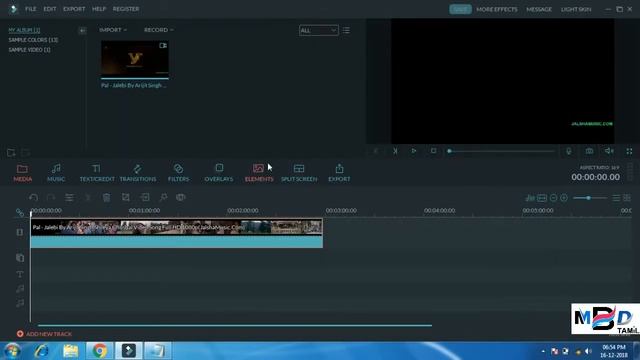Switch to Light Skin theme
The height and width of the screenshot is (360, 640).
[x=576, y=9]
